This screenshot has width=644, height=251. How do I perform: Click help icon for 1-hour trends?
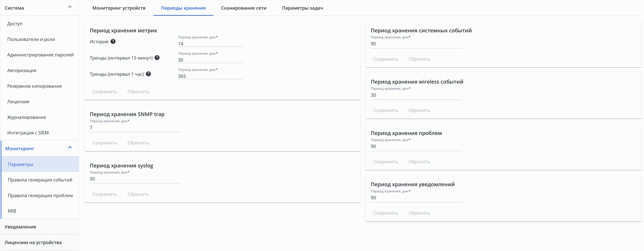point(148,74)
